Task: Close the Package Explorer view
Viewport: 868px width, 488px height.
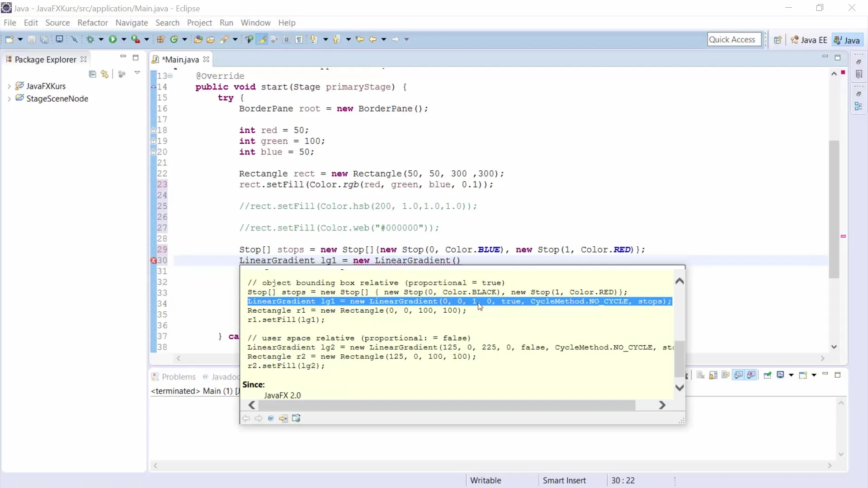Action: tap(83, 59)
